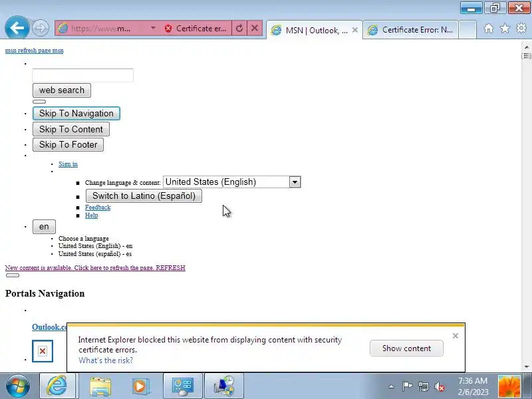The height and width of the screenshot is (399, 532).
Task: Open the Tools gear menu
Action: point(521,28)
